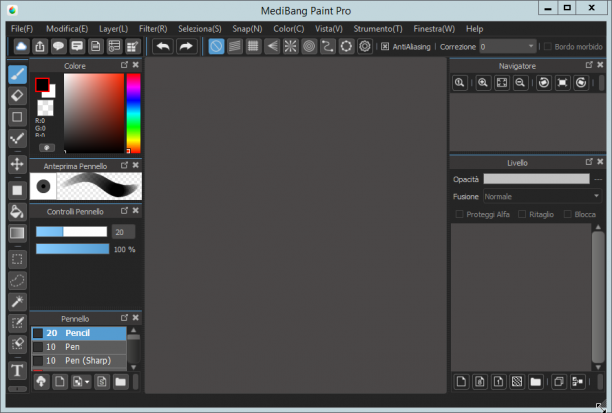Screen dimensions: 612x413
Task: Open add brush dropdown arrow
Action: pos(87,382)
